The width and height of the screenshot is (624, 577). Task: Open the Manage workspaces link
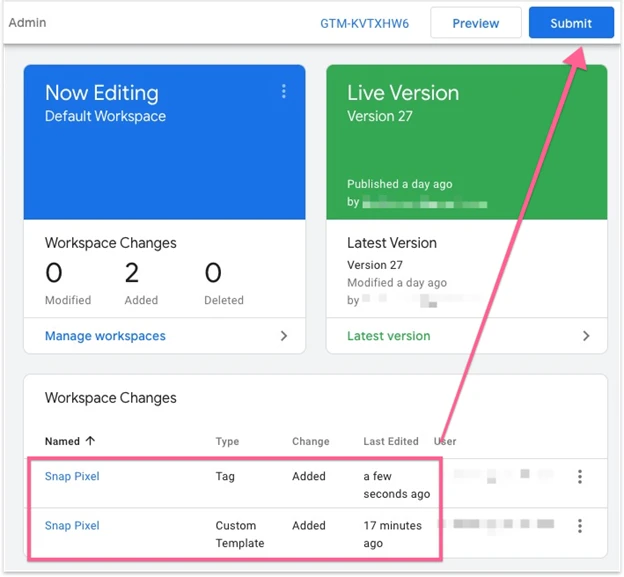coord(105,336)
